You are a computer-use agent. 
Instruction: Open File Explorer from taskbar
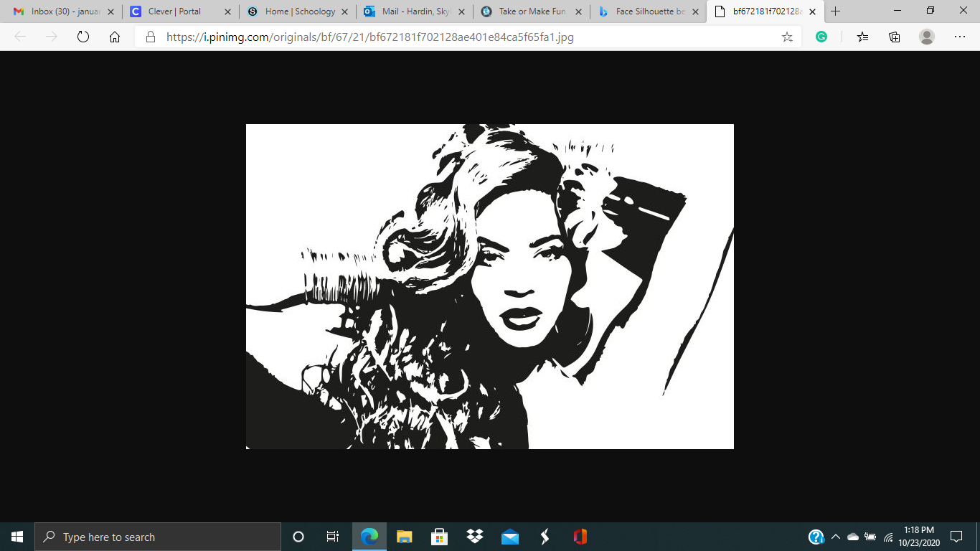click(405, 537)
